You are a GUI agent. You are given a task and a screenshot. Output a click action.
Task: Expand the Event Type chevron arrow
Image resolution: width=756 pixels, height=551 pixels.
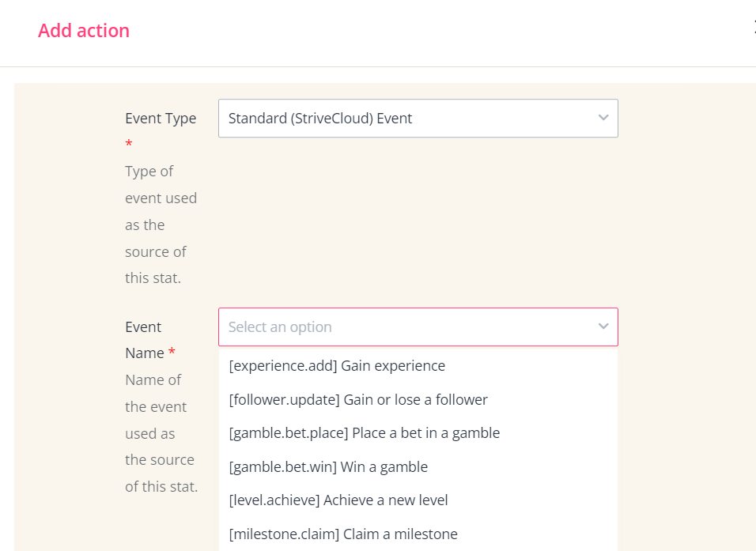(603, 118)
